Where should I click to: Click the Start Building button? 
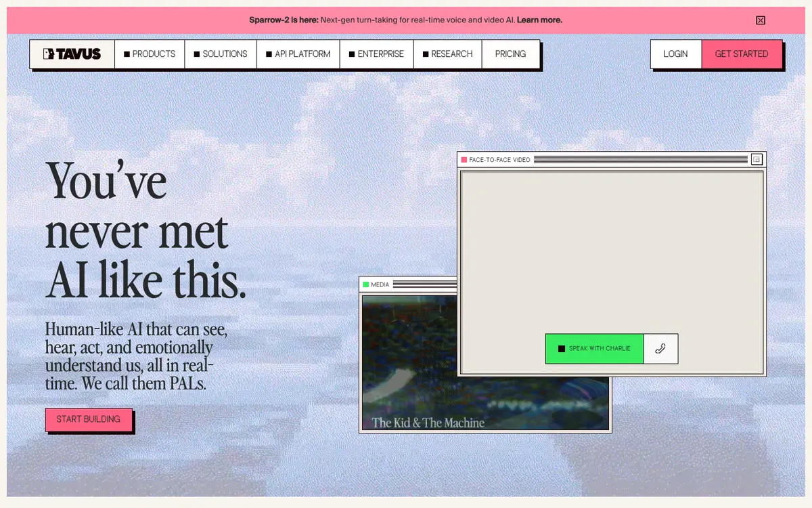click(x=89, y=419)
